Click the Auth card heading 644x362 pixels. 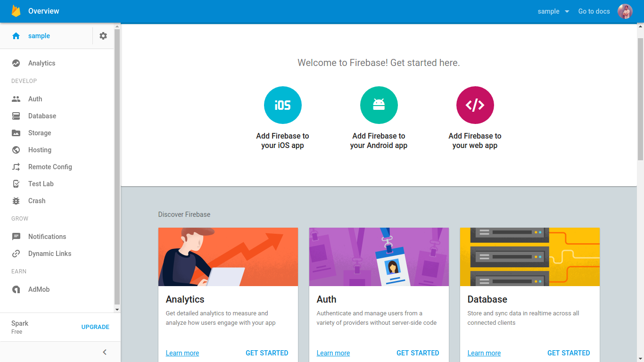click(x=327, y=299)
